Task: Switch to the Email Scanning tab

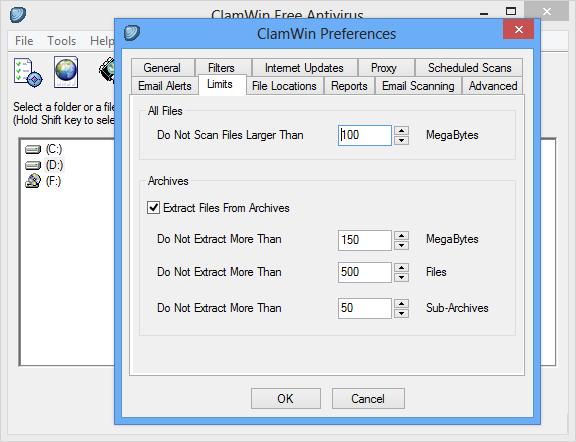Action: click(x=418, y=86)
